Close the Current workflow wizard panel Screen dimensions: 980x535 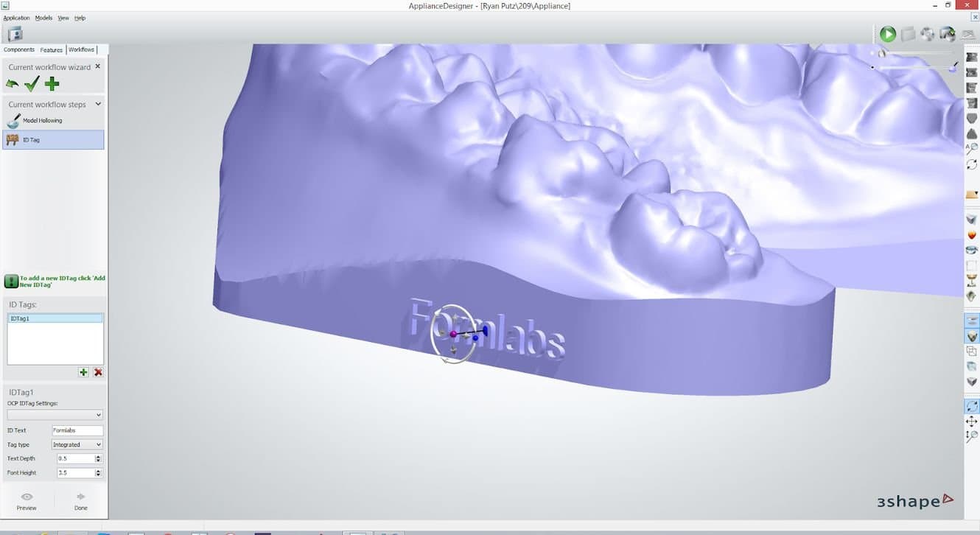(x=98, y=66)
